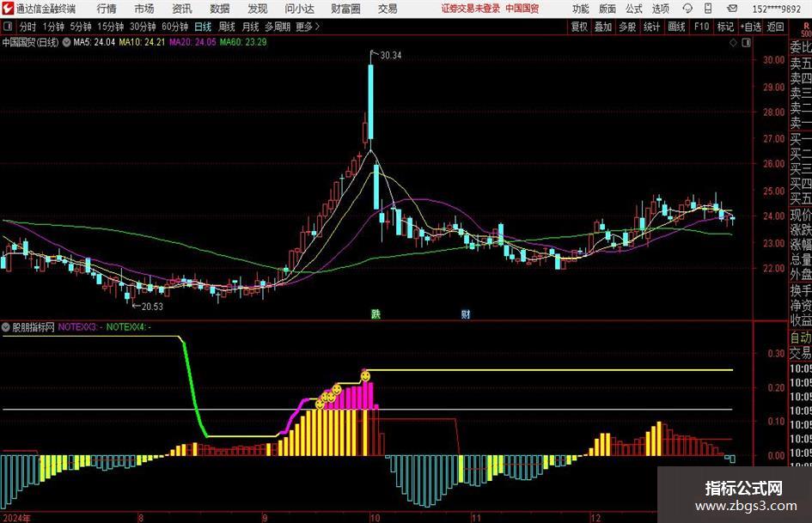Click the 叠加 overlay button

[x=603, y=27]
